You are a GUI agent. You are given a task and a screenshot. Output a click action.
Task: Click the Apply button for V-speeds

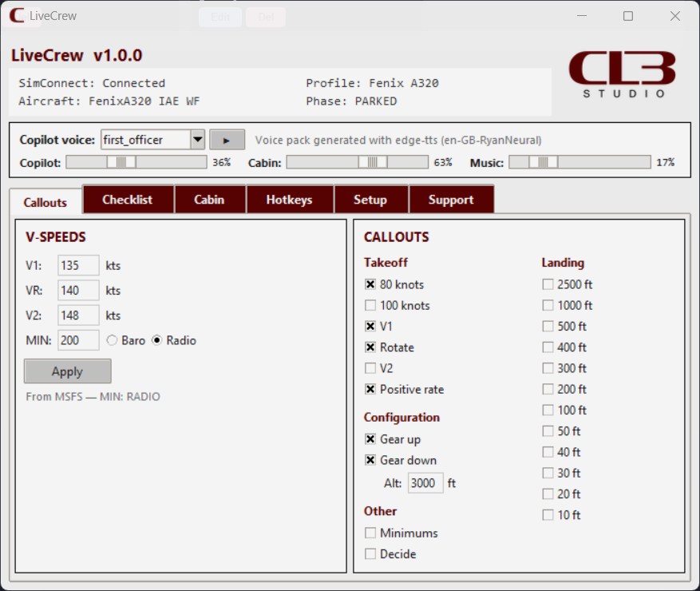67,371
